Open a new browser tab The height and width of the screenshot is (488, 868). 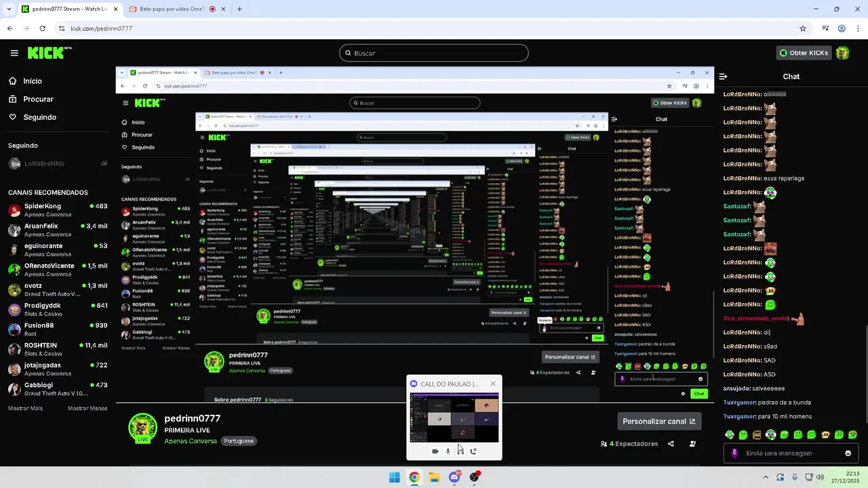coord(239,9)
